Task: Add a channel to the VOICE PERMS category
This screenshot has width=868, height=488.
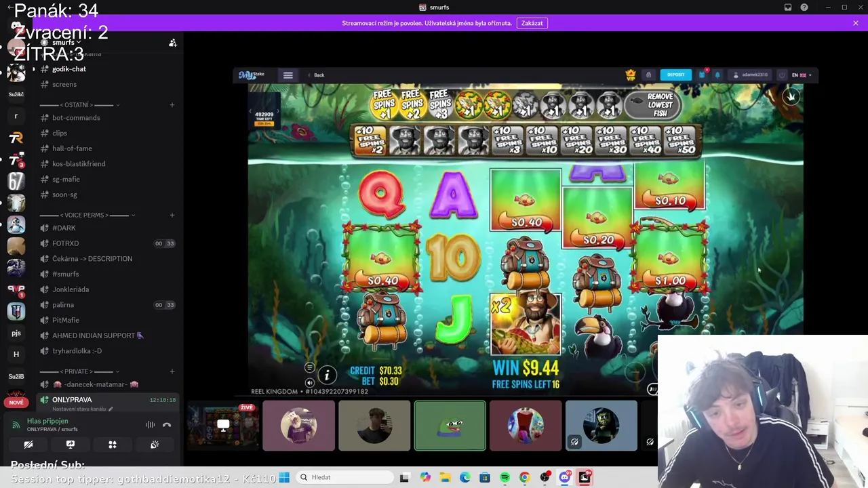Action: coord(172,215)
